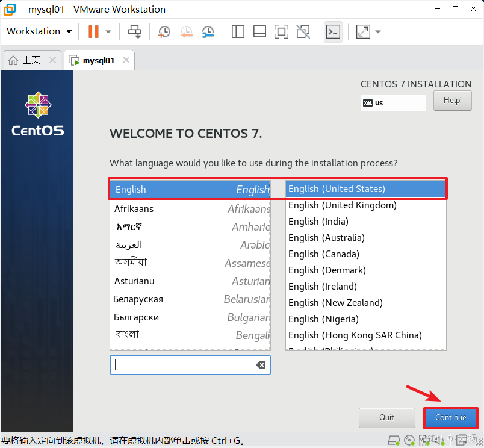
Task: Maximize the VMware Workstation window
Action: point(455,9)
